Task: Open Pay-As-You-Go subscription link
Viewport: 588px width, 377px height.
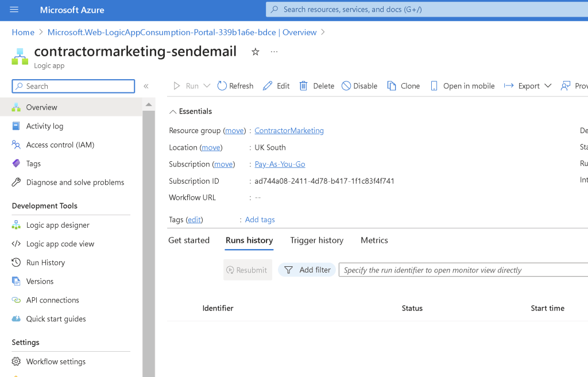Action: (x=280, y=164)
